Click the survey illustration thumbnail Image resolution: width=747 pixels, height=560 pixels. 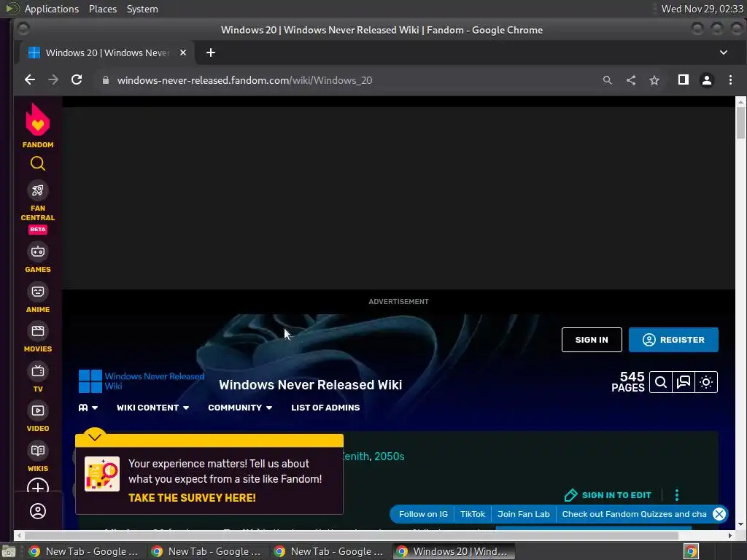[102, 474]
